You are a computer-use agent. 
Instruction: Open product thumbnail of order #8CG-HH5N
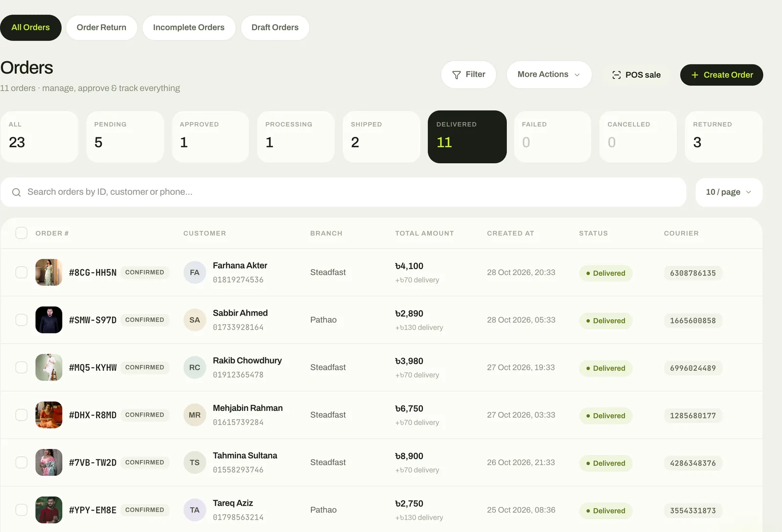tap(49, 273)
